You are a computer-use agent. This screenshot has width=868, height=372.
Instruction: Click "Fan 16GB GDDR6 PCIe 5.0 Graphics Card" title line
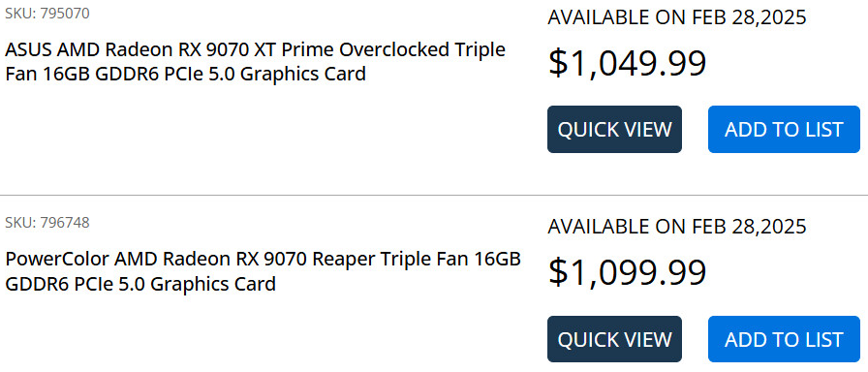pos(185,73)
